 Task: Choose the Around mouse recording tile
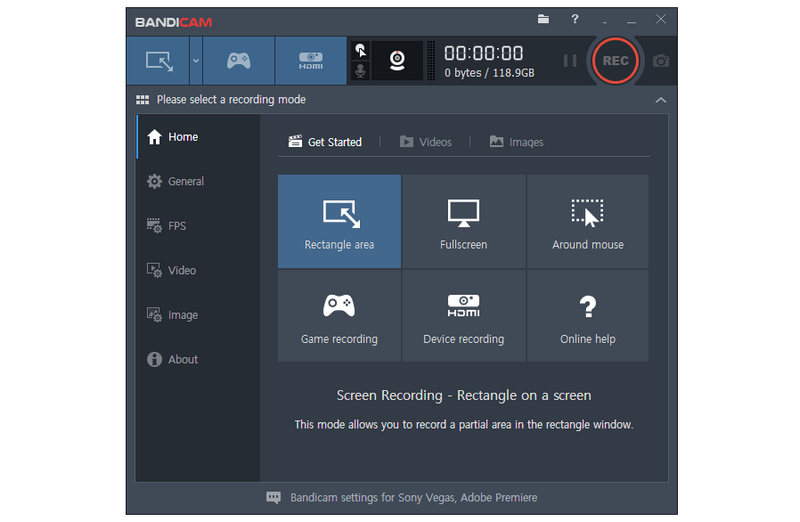click(x=588, y=221)
